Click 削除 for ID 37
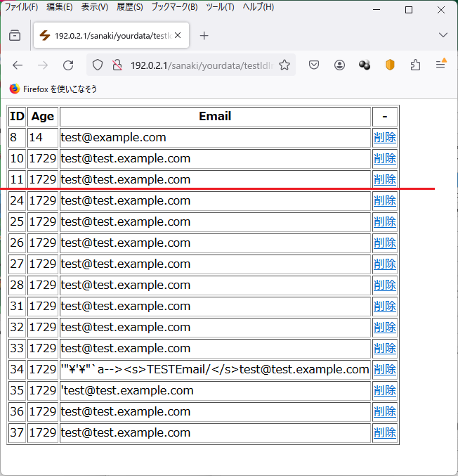Viewport: 458px width, 476px height. tap(385, 432)
